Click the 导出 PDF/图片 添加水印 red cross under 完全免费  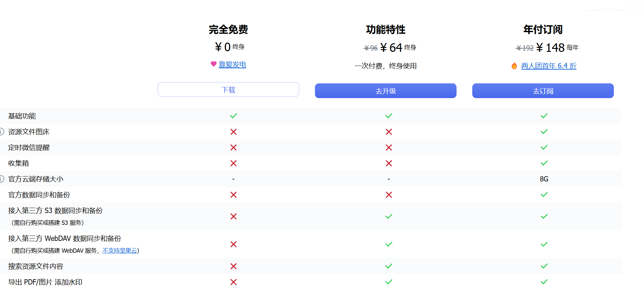pyautogui.click(x=233, y=282)
